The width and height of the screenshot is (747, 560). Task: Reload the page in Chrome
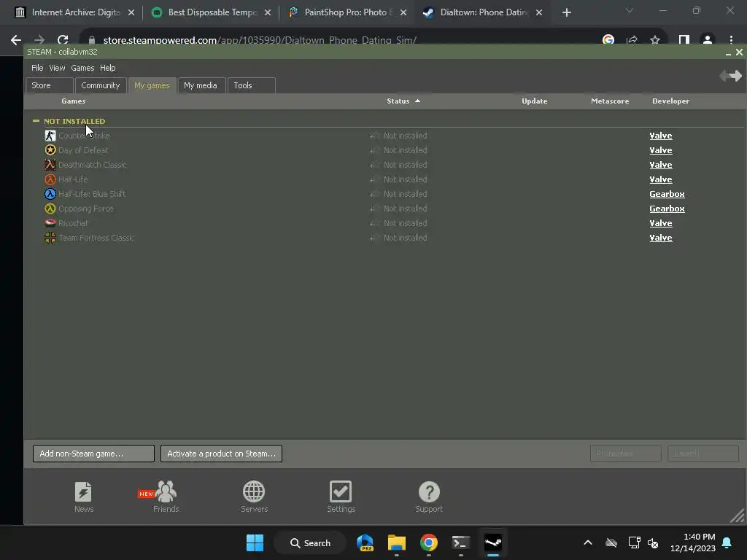63,40
